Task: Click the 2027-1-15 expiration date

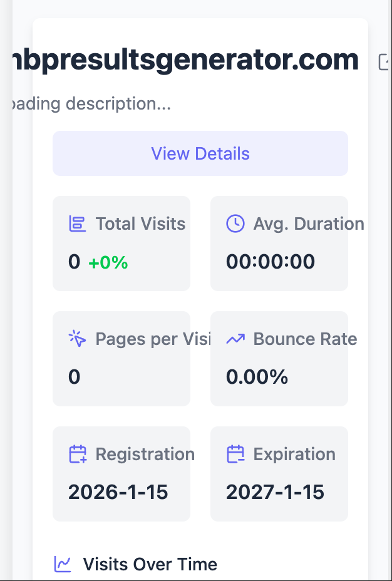Action: [x=275, y=492]
